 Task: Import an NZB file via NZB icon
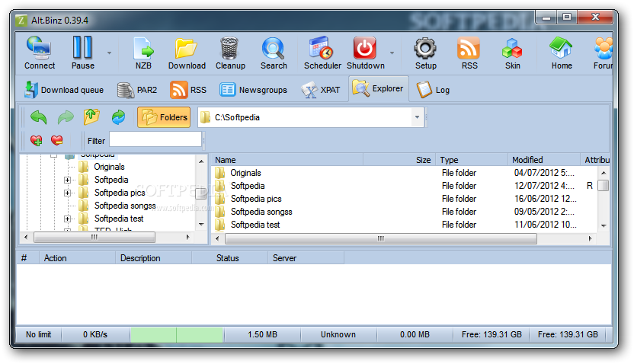[x=143, y=53]
